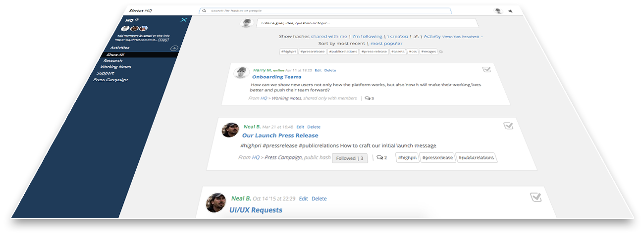The height and width of the screenshot is (236, 644).
Task: Click the gear icon next to HQ title
Action: [x=137, y=19]
